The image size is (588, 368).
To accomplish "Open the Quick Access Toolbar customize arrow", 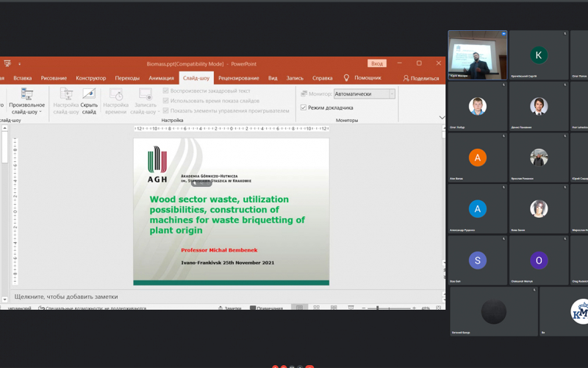I will click(20, 64).
